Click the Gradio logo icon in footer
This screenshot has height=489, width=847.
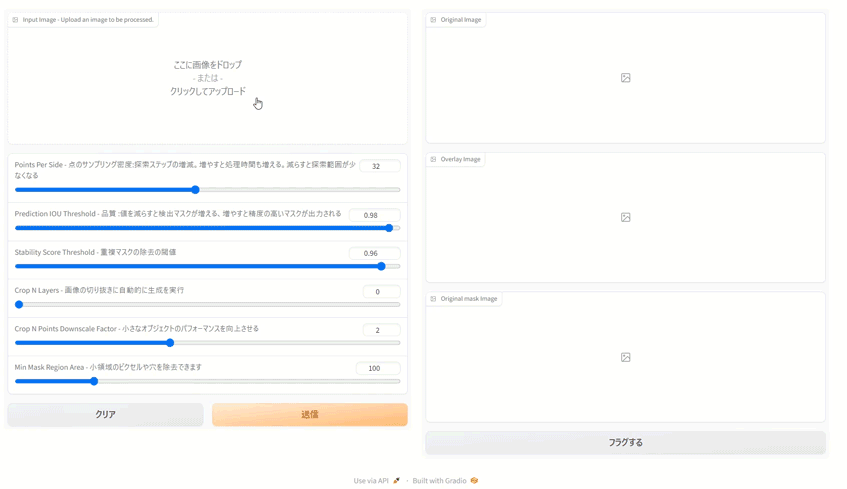click(474, 481)
